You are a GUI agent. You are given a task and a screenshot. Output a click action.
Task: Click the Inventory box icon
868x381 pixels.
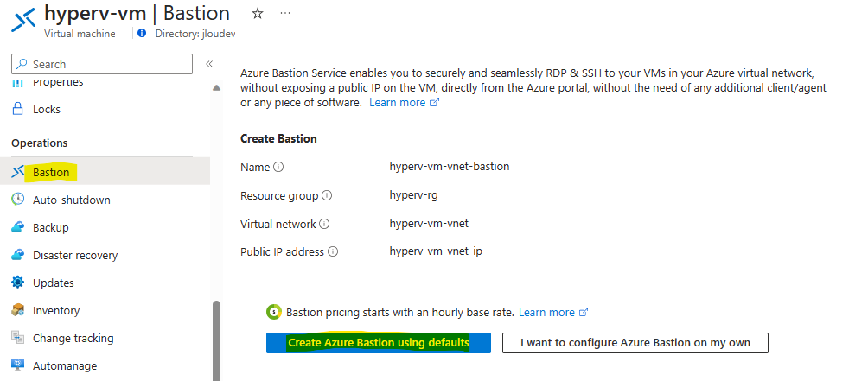point(17,309)
